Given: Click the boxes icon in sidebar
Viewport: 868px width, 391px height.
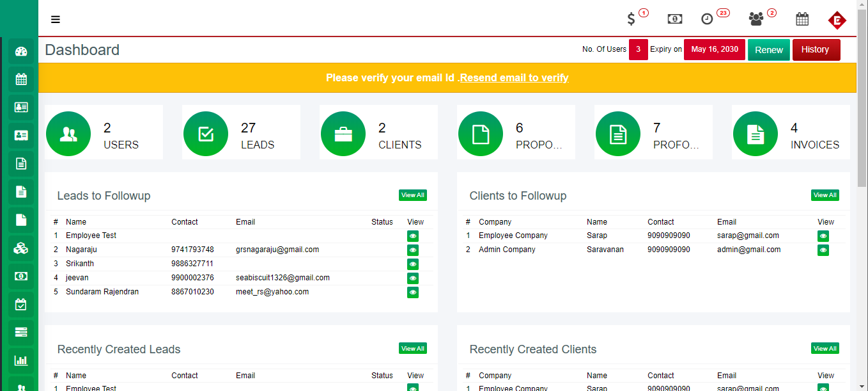Looking at the screenshot, I should click(x=21, y=248).
